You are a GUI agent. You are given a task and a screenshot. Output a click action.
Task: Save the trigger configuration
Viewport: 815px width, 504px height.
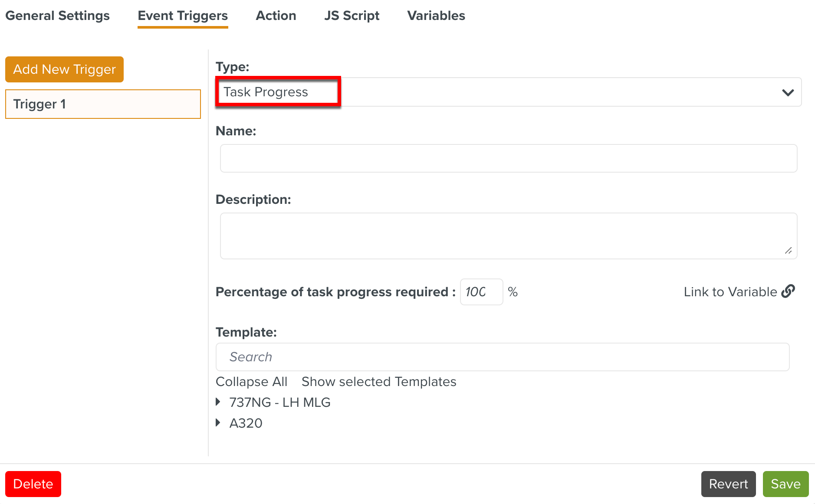coord(785,484)
